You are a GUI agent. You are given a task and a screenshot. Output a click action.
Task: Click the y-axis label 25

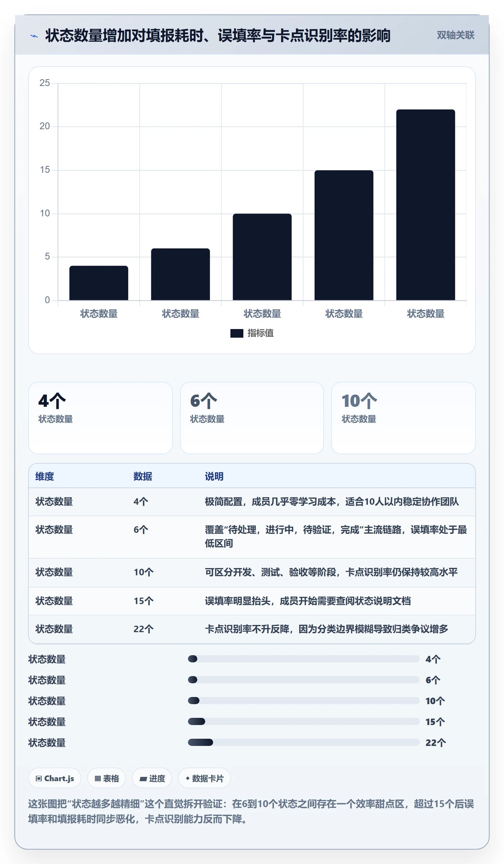coord(45,83)
